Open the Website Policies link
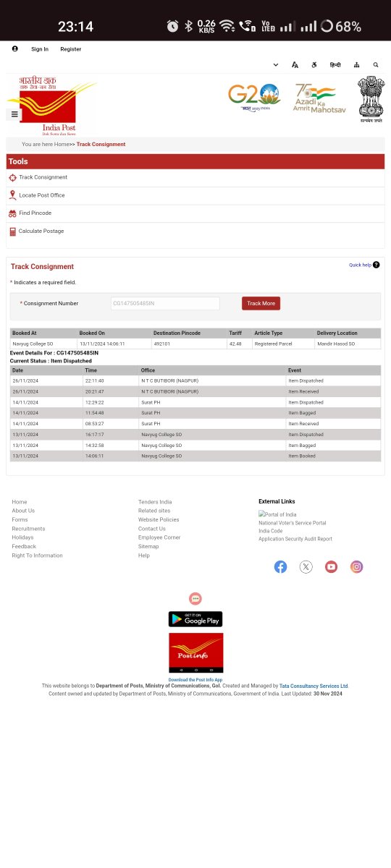The image size is (391, 868). [x=159, y=519]
